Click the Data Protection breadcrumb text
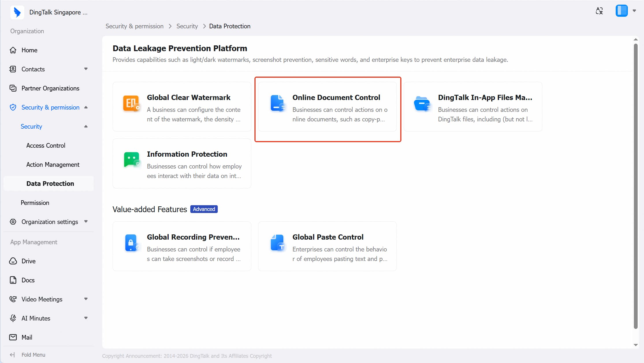The height and width of the screenshot is (363, 644). tap(230, 26)
